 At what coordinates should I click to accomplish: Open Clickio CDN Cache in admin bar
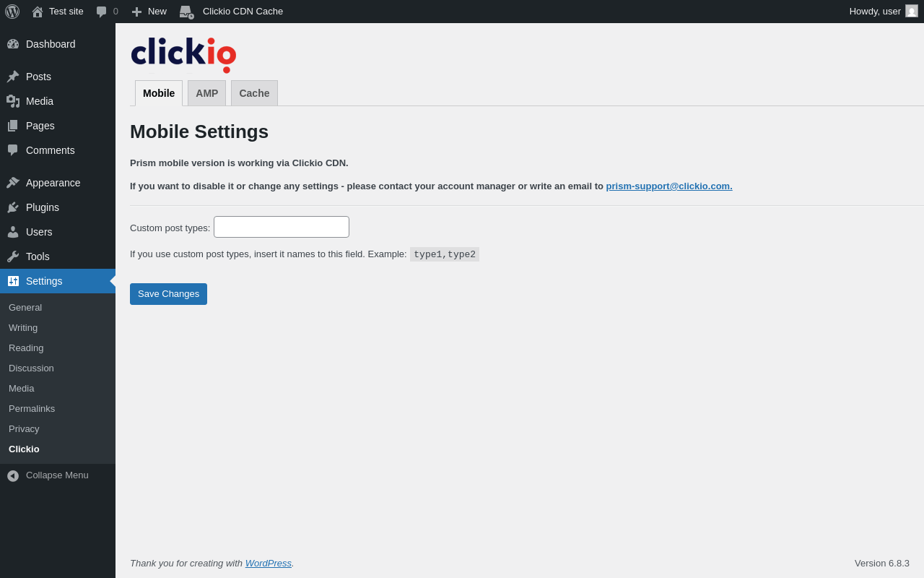[x=242, y=12]
